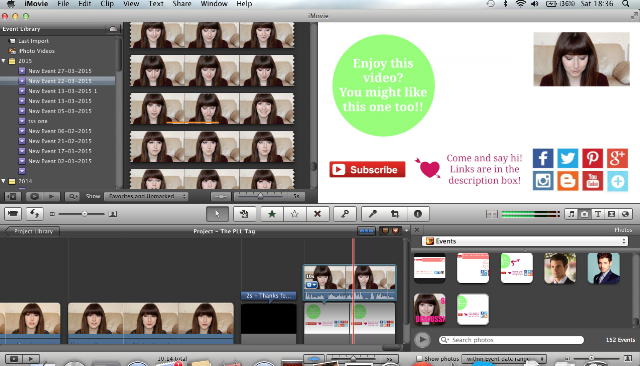Open search photos magnifier dropdown

(x=444, y=339)
